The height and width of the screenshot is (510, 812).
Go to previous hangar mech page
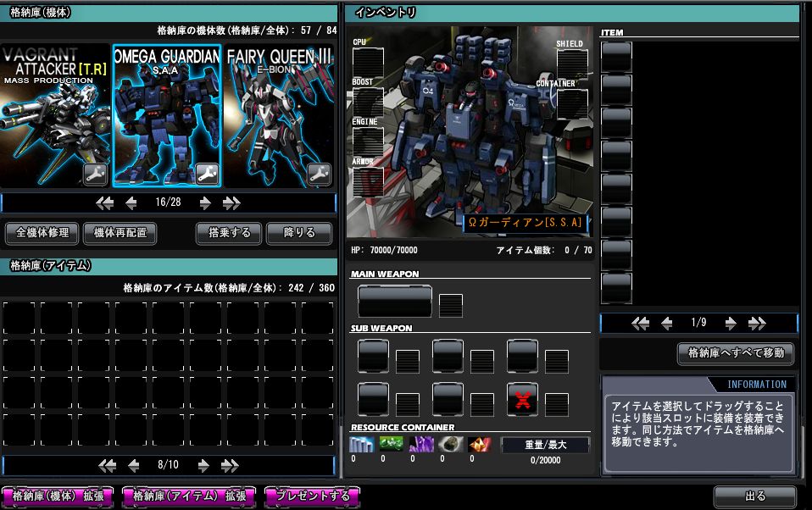pyautogui.click(x=131, y=203)
